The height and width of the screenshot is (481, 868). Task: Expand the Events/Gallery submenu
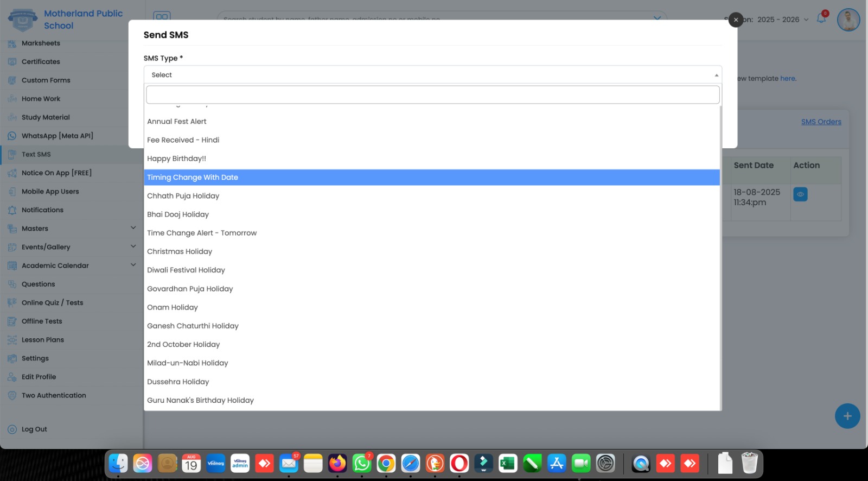click(133, 246)
